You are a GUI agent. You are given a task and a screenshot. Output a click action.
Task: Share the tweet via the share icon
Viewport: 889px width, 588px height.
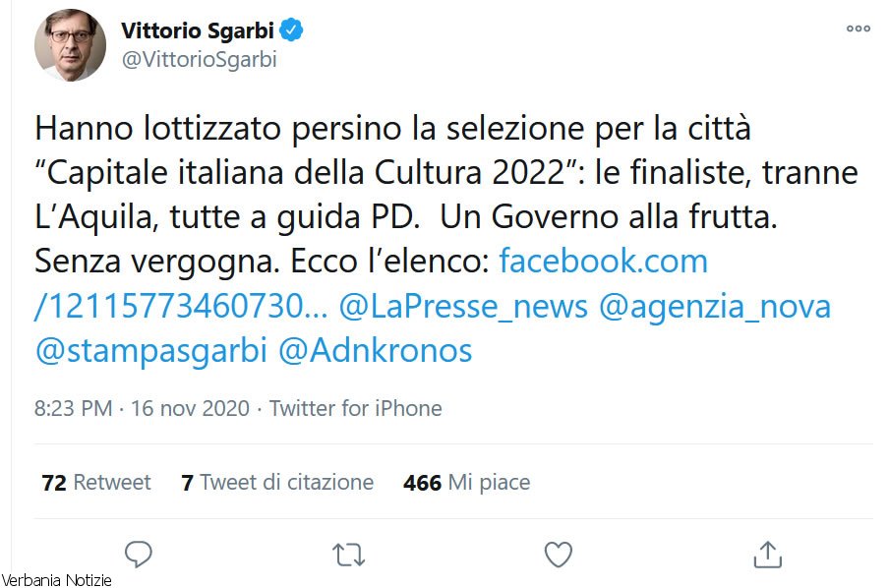point(767,554)
